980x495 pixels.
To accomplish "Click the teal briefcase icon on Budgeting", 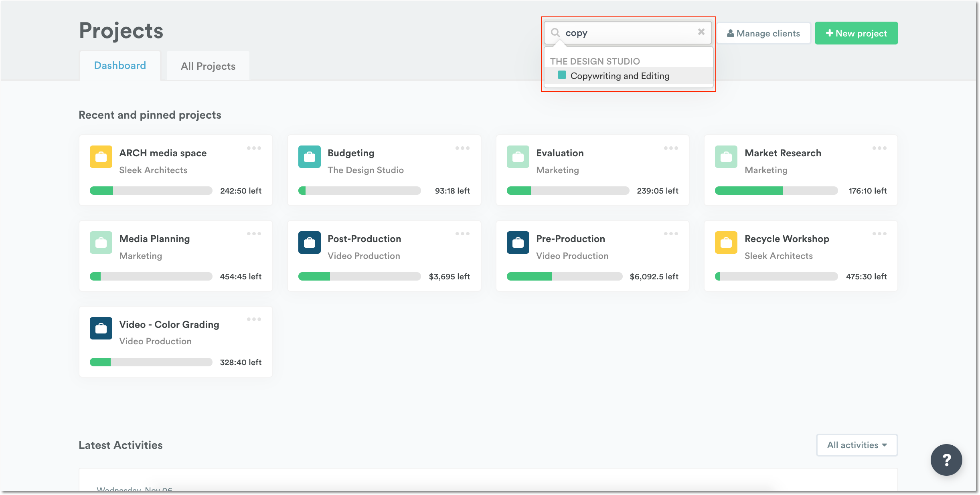I will tap(309, 157).
